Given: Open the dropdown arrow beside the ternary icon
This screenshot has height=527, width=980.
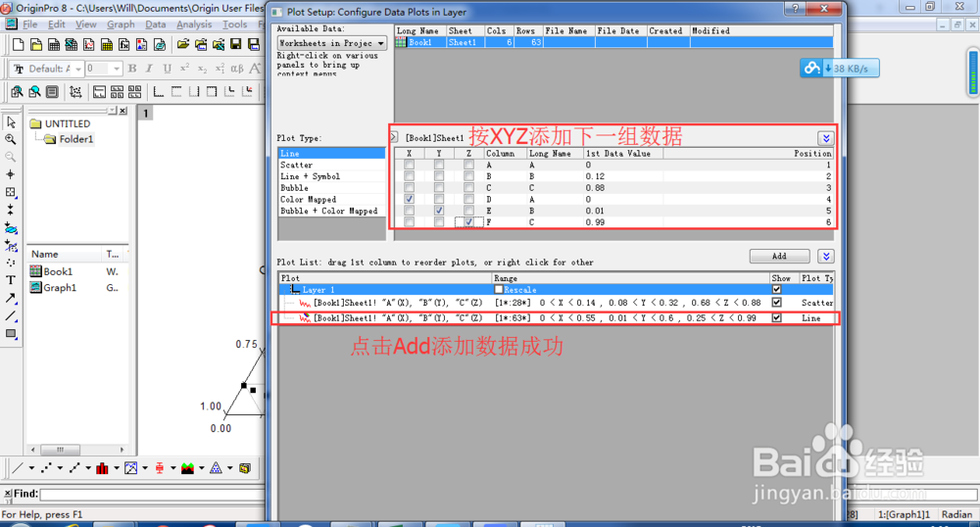Looking at the screenshot, I should pyautogui.click(x=230, y=467).
